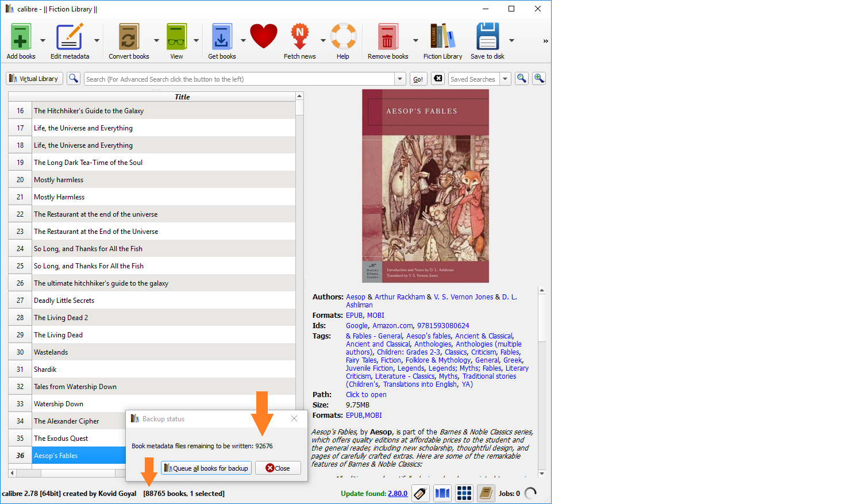Image resolution: width=851 pixels, height=504 pixels.
Task: Open the Advanced Search magnifier button
Action: coord(74,79)
